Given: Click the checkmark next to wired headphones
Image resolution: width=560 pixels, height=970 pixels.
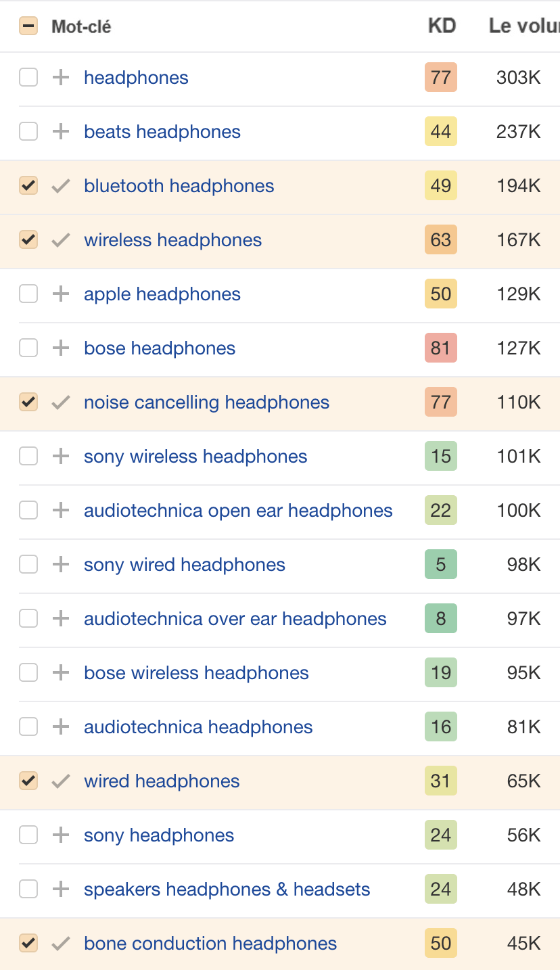Looking at the screenshot, I should point(60,781).
